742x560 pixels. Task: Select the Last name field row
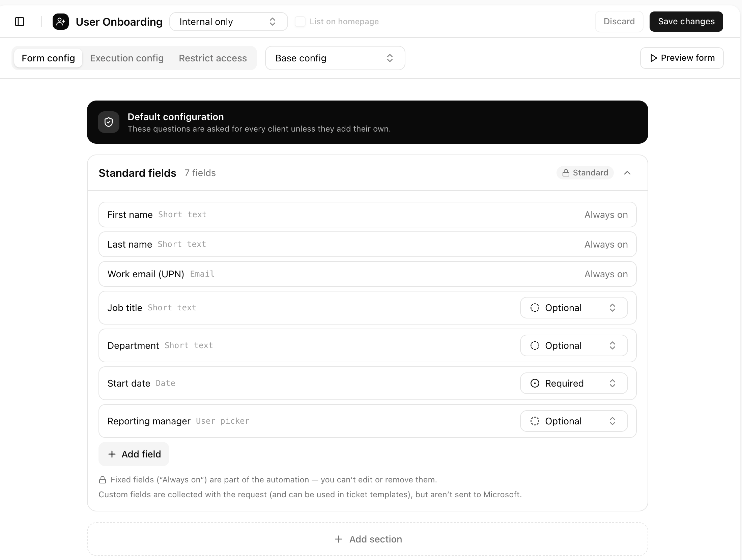tap(368, 244)
